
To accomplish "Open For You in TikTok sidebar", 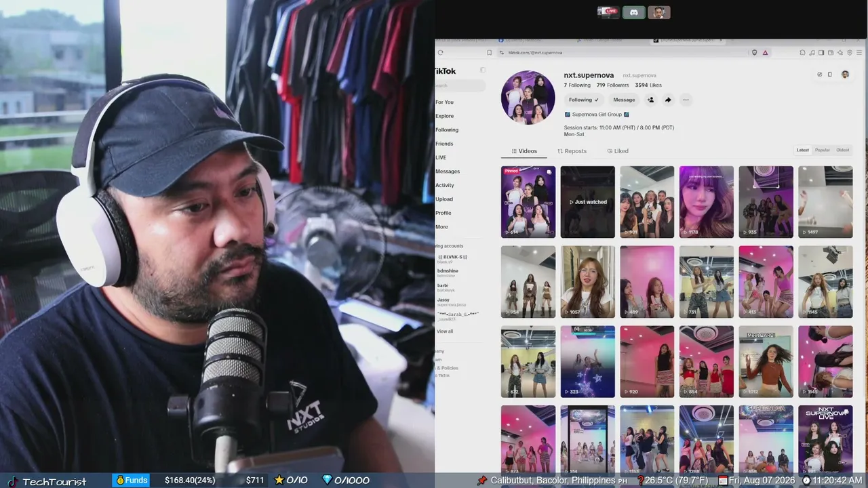I will pos(444,102).
